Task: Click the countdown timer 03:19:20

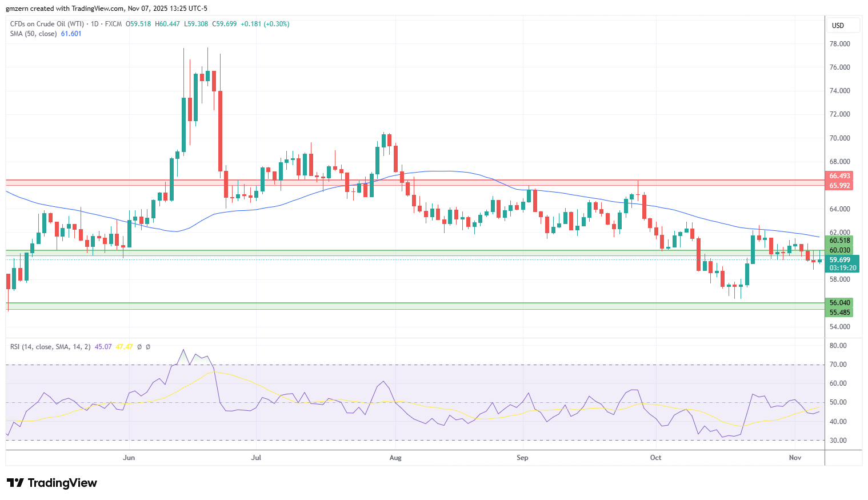Action: click(843, 268)
